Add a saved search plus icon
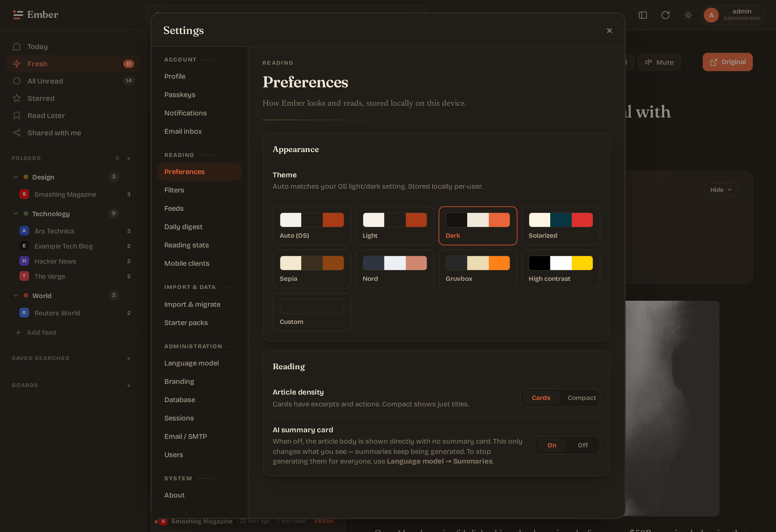The height and width of the screenshot is (532, 776). click(x=129, y=359)
